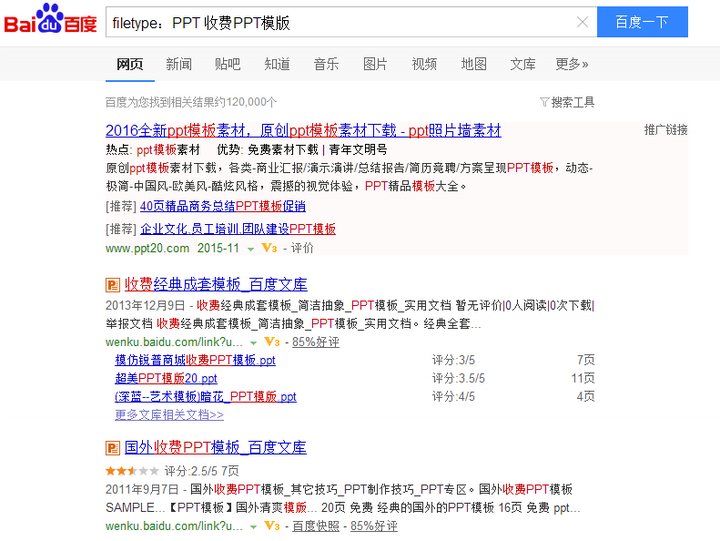Expand dropdown arrow on 国外收费PPT模板 result URL
This screenshot has width=720, height=541.
point(253,527)
